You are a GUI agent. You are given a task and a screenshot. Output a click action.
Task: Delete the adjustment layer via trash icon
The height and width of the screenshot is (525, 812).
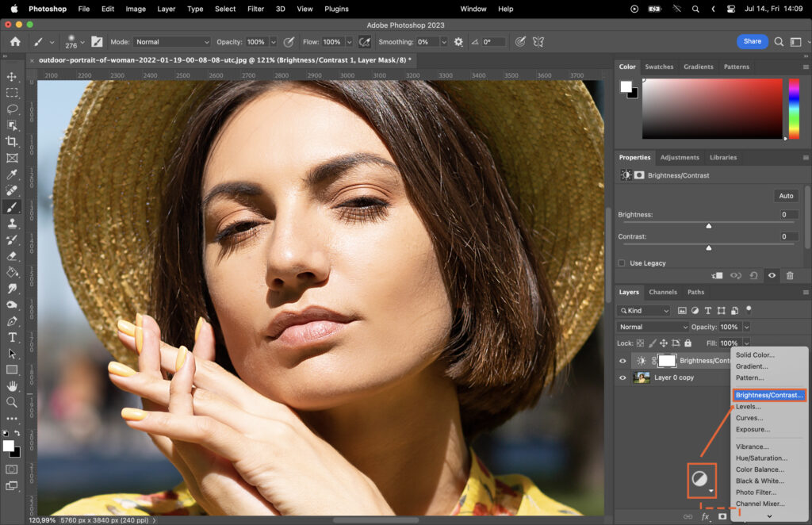point(790,275)
